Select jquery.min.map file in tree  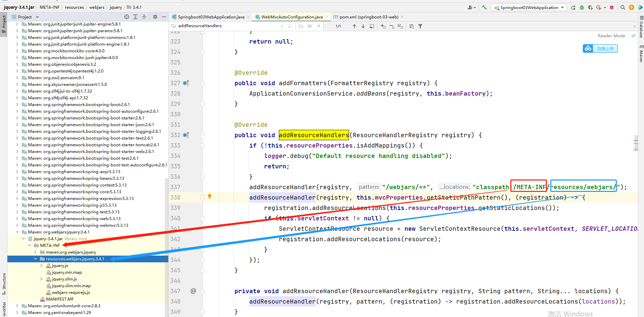tap(67, 272)
